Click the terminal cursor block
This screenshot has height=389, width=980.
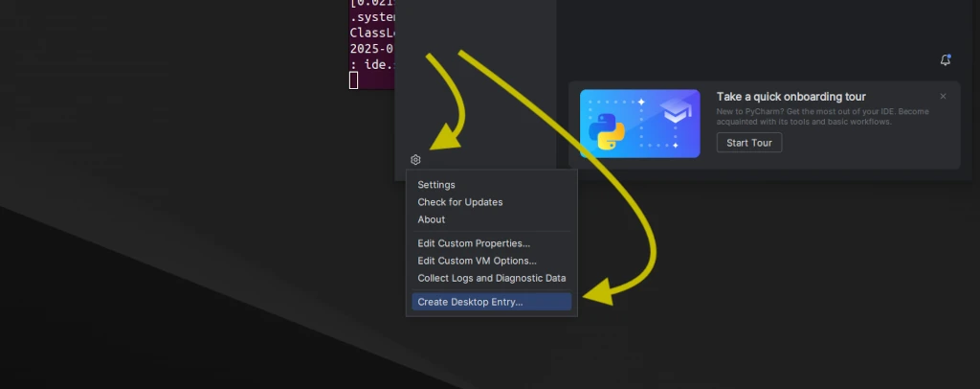click(x=354, y=80)
